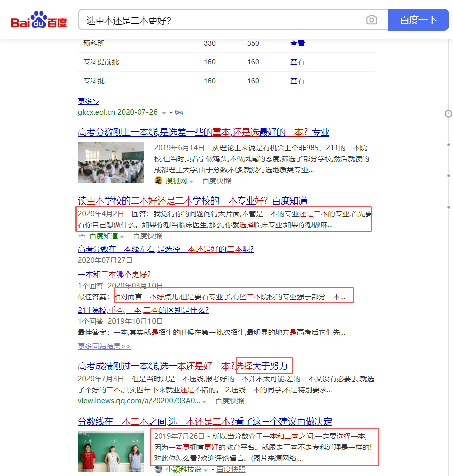Screen dimensions: 453x476
Task: Click the 小颖科技说 avatar icon
Action: (x=159, y=469)
